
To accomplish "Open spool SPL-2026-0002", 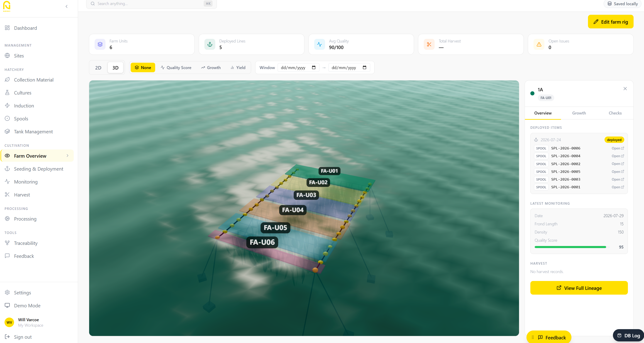I will coord(618,164).
